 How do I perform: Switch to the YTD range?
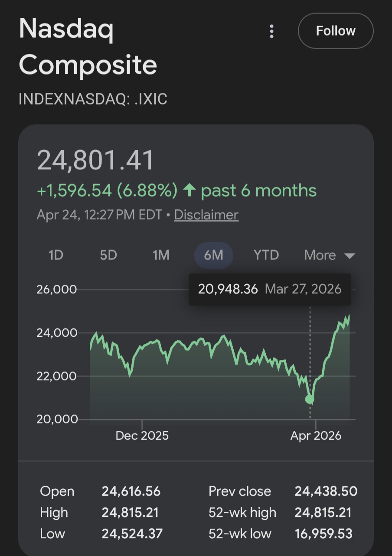tap(266, 255)
